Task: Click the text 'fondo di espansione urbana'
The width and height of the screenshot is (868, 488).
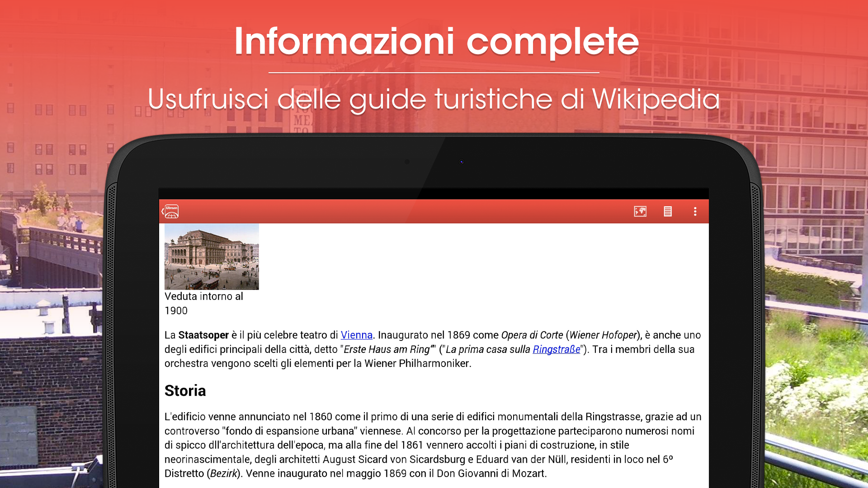Action: (x=289, y=431)
